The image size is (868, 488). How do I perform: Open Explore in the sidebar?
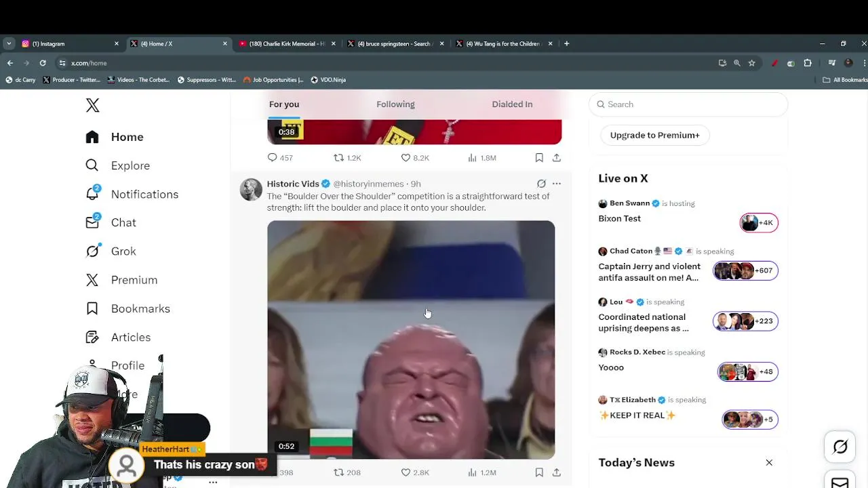(x=117, y=165)
